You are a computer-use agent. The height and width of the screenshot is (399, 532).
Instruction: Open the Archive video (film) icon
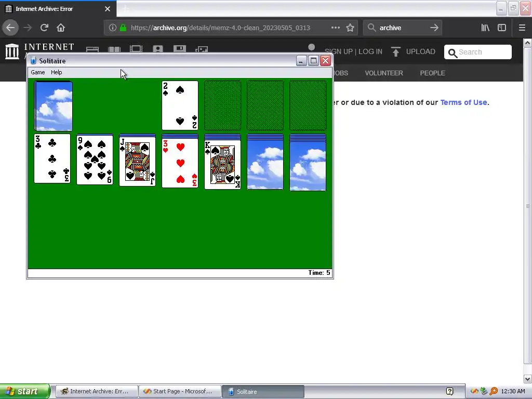pos(136,49)
